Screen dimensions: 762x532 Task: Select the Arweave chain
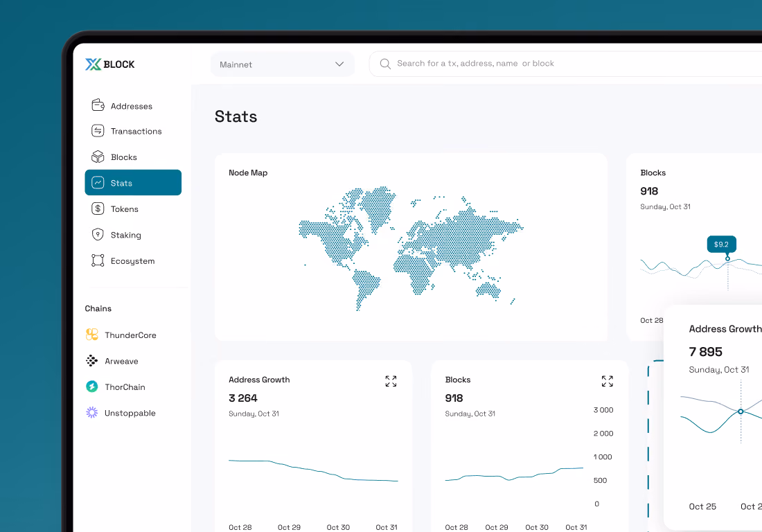coord(112,361)
